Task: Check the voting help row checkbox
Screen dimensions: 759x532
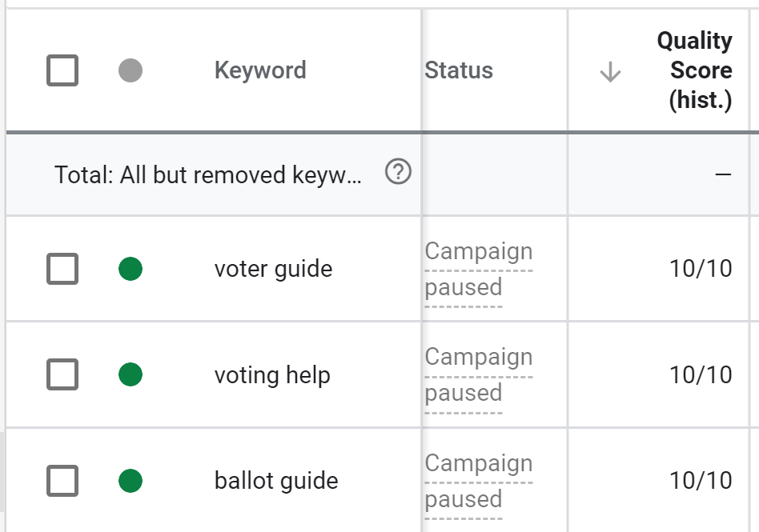Action: click(x=62, y=374)
